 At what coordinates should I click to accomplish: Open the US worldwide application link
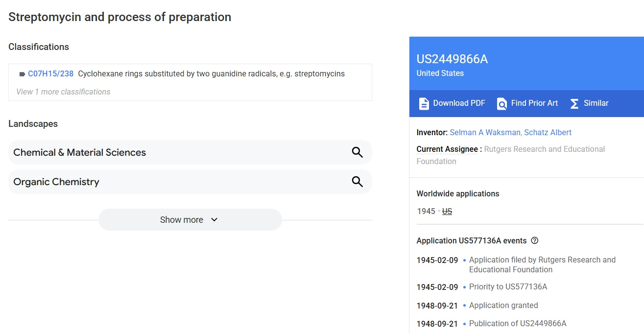click(447, 211)
